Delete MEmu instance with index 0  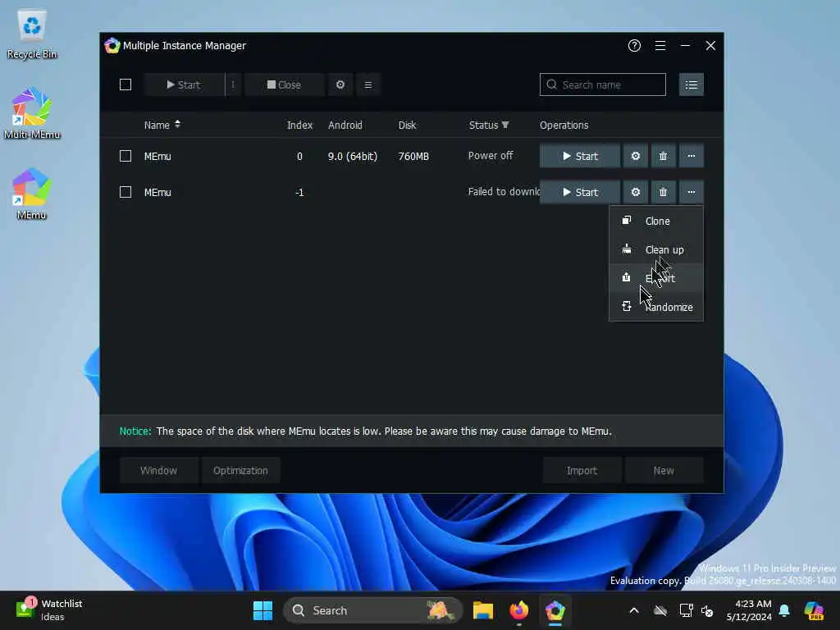[x=663, y=156]
